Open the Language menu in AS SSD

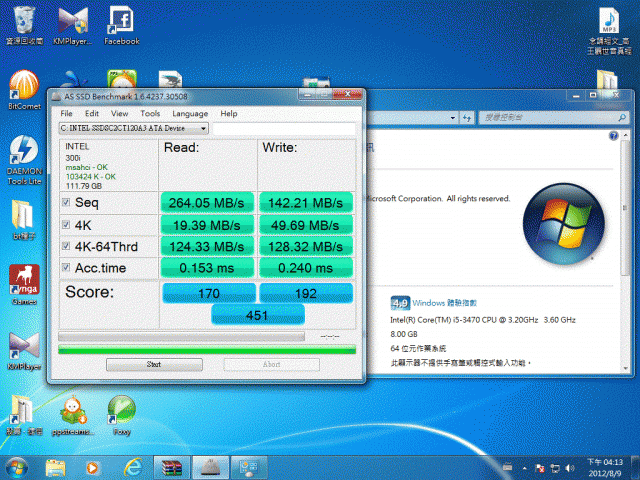click(190, 113)
